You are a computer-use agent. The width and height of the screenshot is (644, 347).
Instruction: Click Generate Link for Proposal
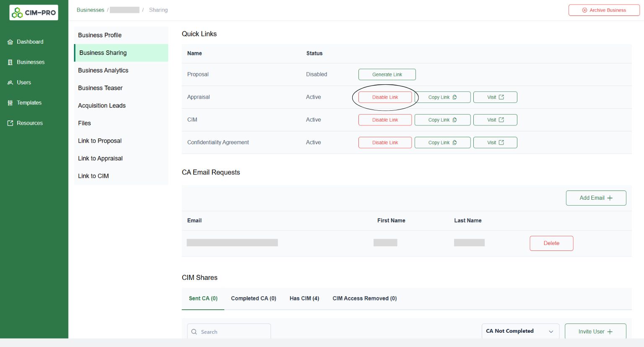click(x=387, y=74)
